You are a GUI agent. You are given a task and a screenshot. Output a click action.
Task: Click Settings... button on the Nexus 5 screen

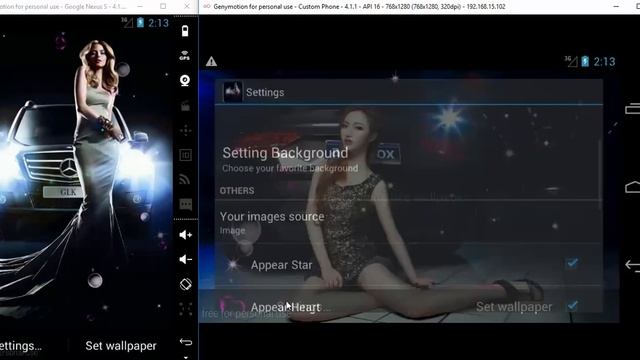(20, 346)
